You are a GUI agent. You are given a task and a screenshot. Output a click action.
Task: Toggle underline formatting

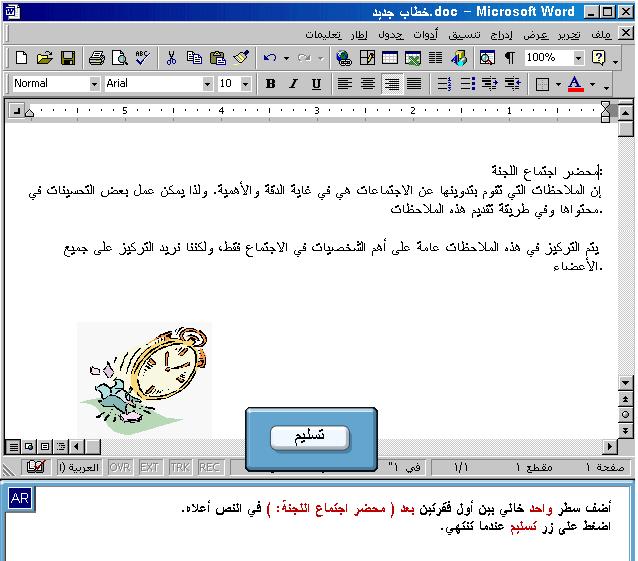coord(316,84)
